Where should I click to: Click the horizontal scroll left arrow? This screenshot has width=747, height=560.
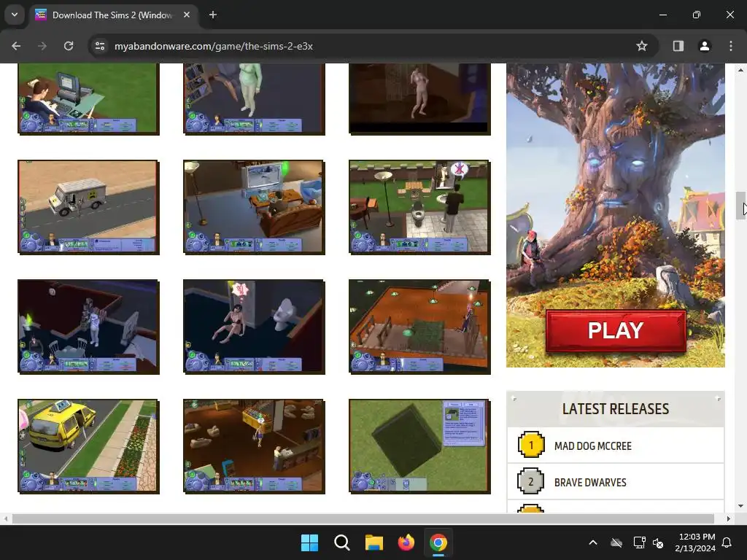click(x=6, y=518)
